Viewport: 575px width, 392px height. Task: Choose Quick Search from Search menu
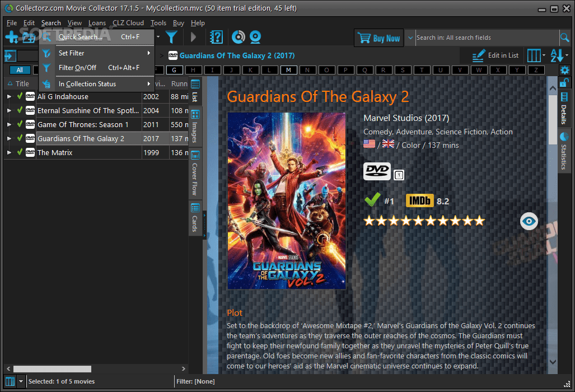(97, 36)
